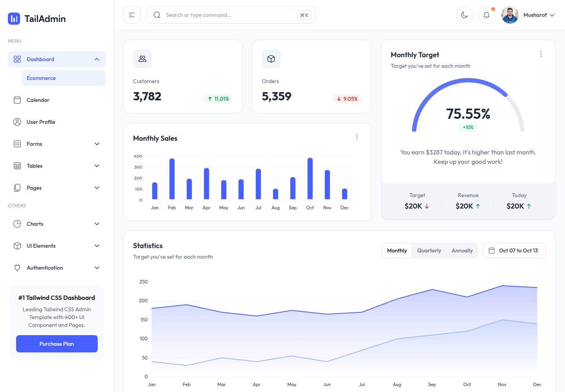Collapse the Dashboard menu chevron
This screenshot has height=392, width=565.
pos(97,59)
